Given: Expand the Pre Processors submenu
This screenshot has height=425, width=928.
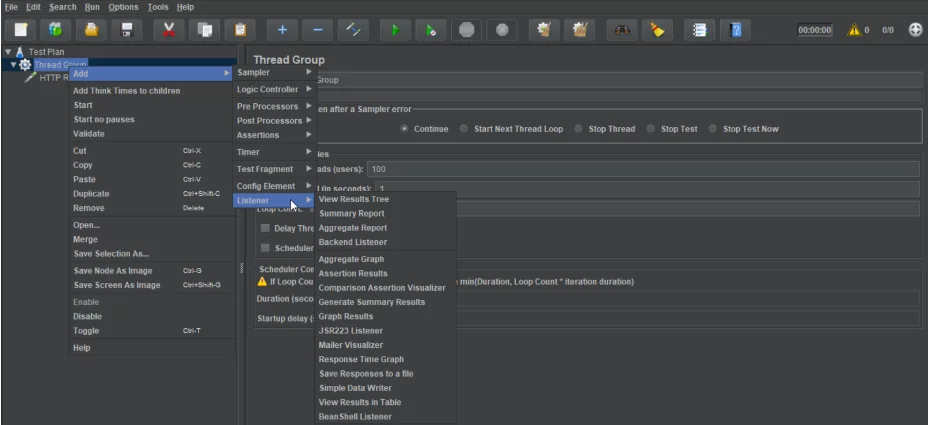Looking at the screenshot, I should (275, 107).
